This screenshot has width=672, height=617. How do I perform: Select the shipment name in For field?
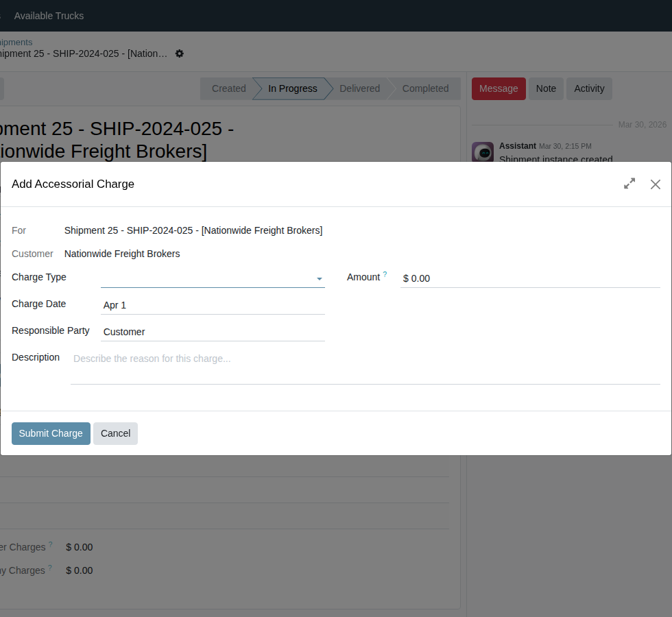point(193,230)
